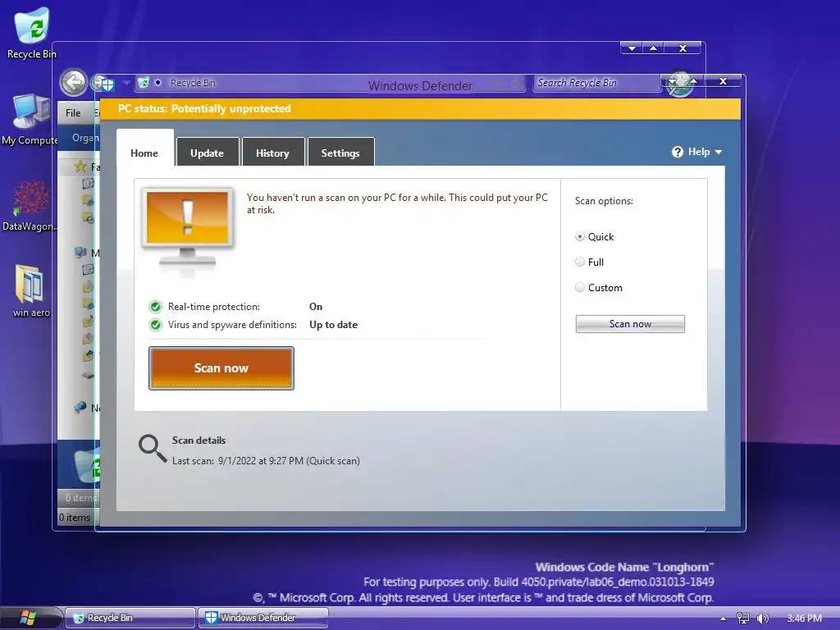
Task: Click the Windows Defender shield icon in title bar
Action: 107,84
